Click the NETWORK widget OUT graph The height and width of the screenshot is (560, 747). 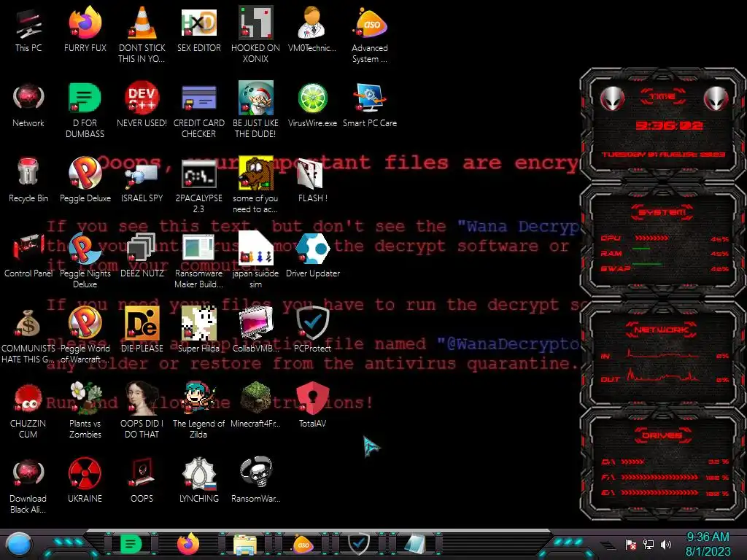662,374
